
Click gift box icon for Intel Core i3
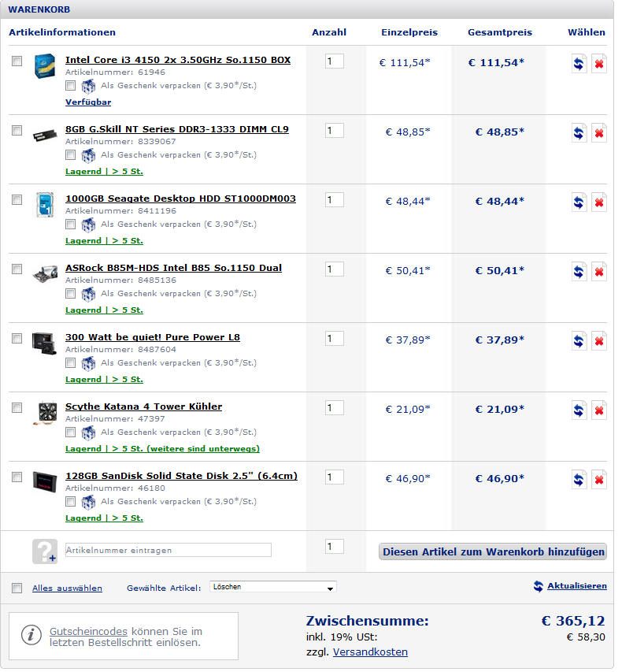(89, 87)
